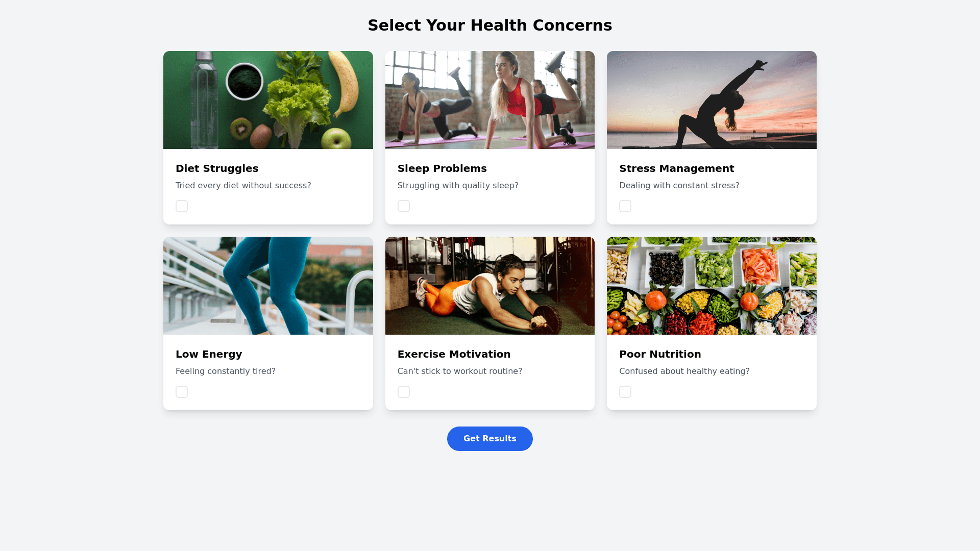Click the fruits and vegetables diet image
The height and width of the screenshot is (551, 980).
point(268,100)
